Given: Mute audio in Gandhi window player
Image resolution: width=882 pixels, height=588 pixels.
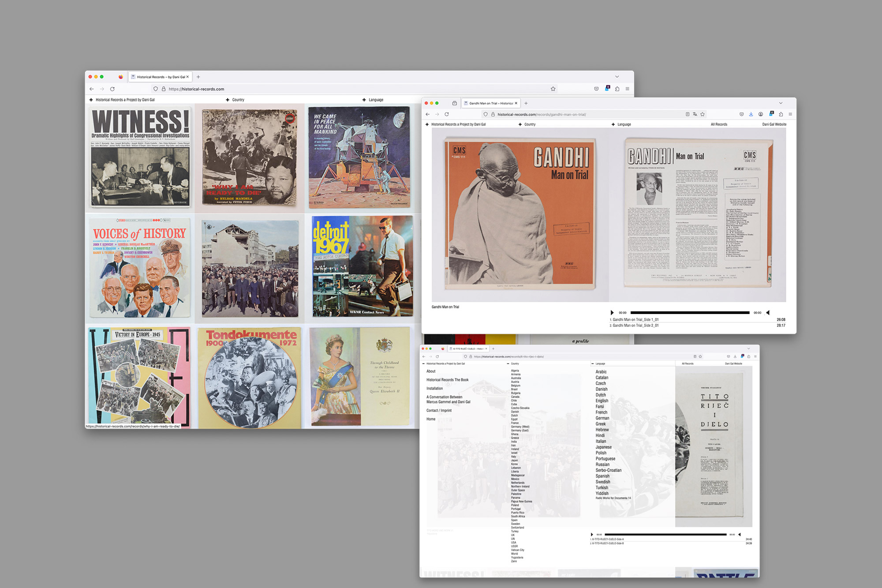Looking at the screenshot, I should [x=768, y=313].
